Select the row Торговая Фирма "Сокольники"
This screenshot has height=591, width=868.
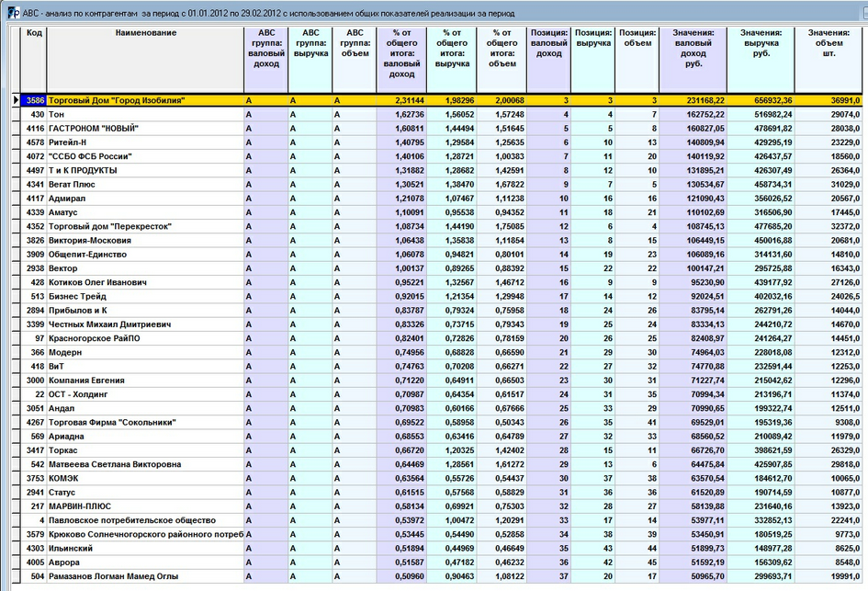(441, 422)
